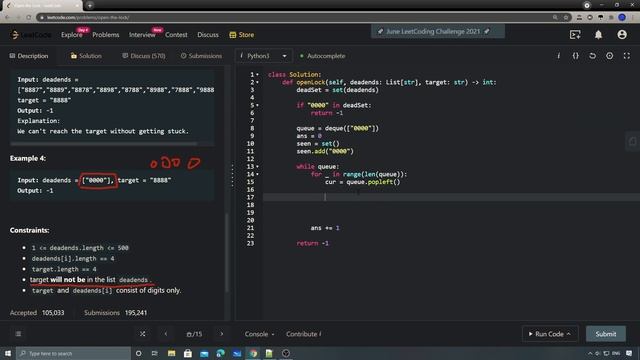Open the Explore menu item
The height and width of the screenshot is (360, 640).
[x=72, y=35]
